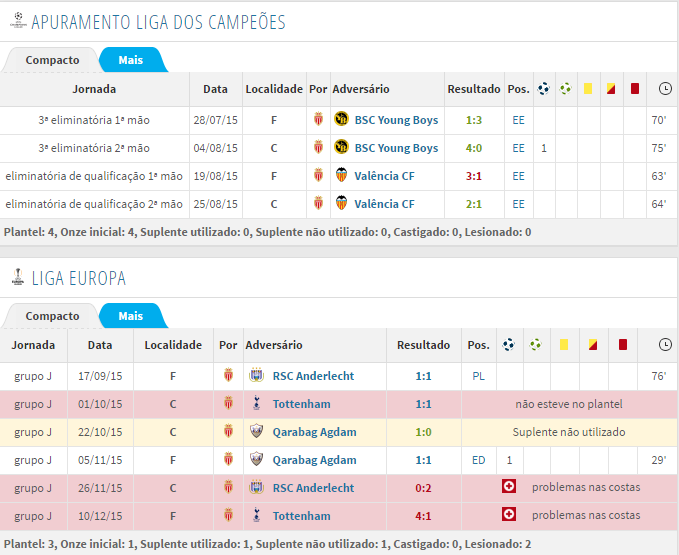Image resolution: width=679 pixels, height=555 pixels.
Task: Click position ED on 05/11/15 row
Action: pos(479,460)
